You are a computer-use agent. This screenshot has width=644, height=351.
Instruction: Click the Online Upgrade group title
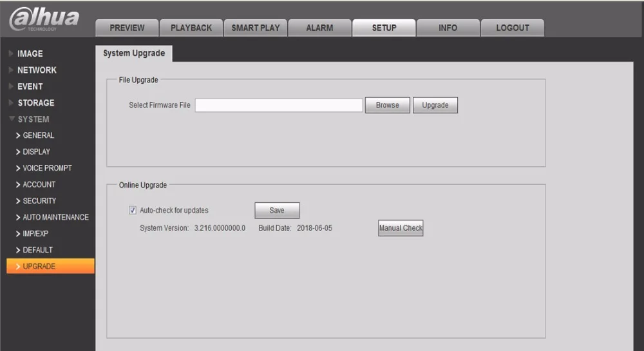pyautogui.click(x=143, y=185)
